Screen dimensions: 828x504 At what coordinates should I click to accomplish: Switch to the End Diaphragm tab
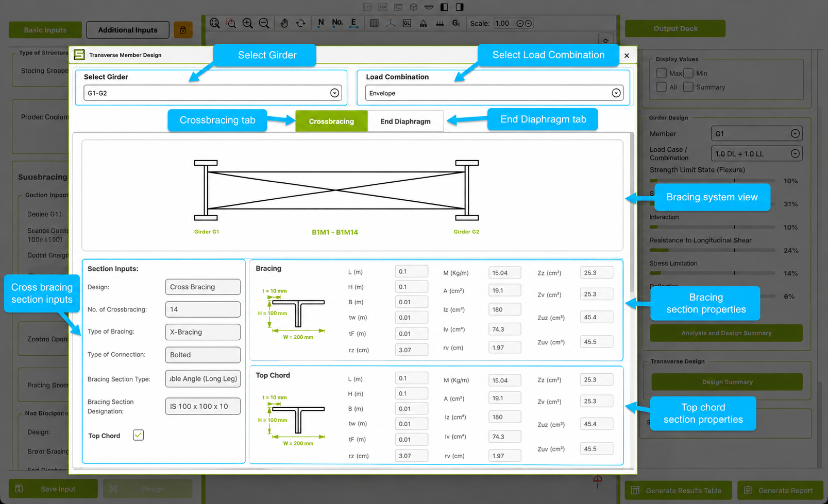coord(405,121)
